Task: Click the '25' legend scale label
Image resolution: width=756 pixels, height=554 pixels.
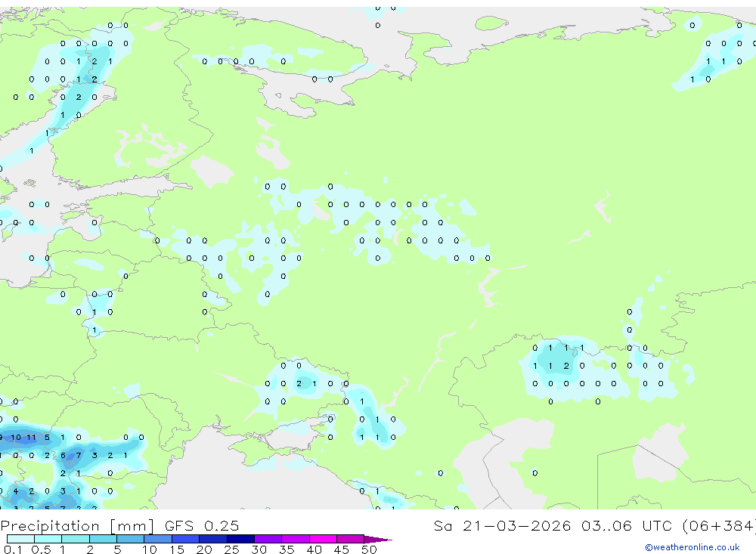Action: pyautogui.click(x=232, y=549)
